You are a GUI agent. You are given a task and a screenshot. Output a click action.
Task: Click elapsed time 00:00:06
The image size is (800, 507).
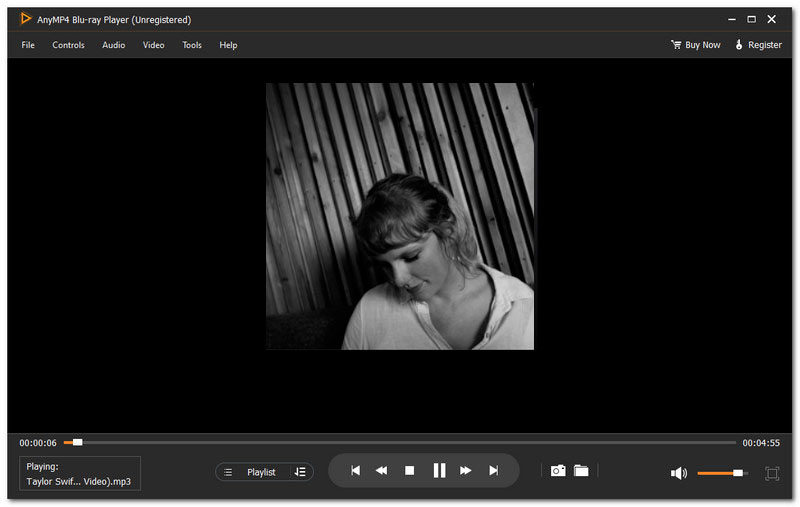click(x=38, y=443)
